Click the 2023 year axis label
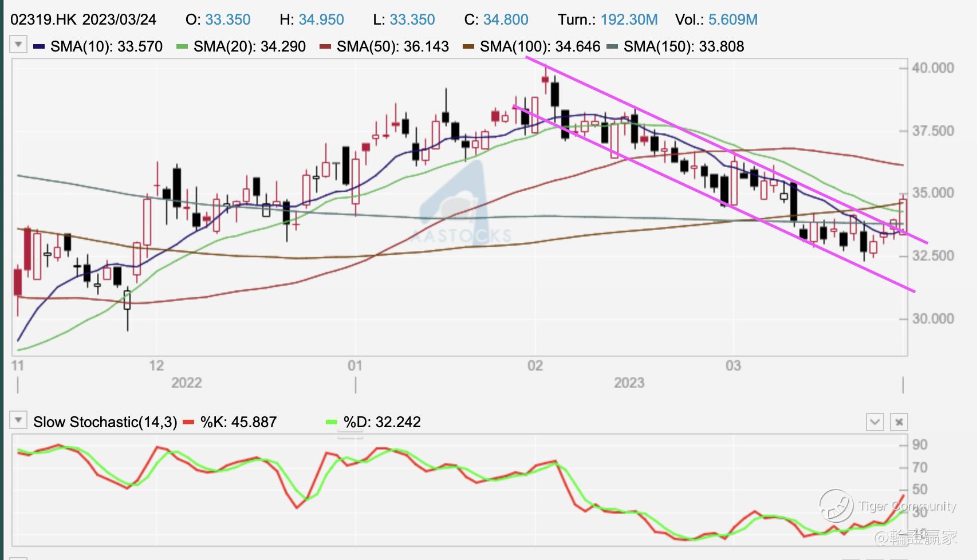The height and width of the screenshot is (560, 977). coord(629,383)
